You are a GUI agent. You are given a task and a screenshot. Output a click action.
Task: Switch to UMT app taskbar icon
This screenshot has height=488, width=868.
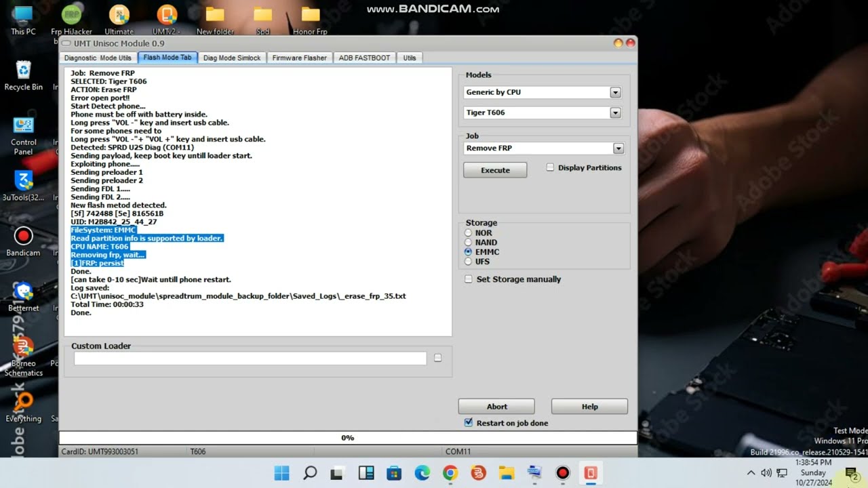click(591, 473)
